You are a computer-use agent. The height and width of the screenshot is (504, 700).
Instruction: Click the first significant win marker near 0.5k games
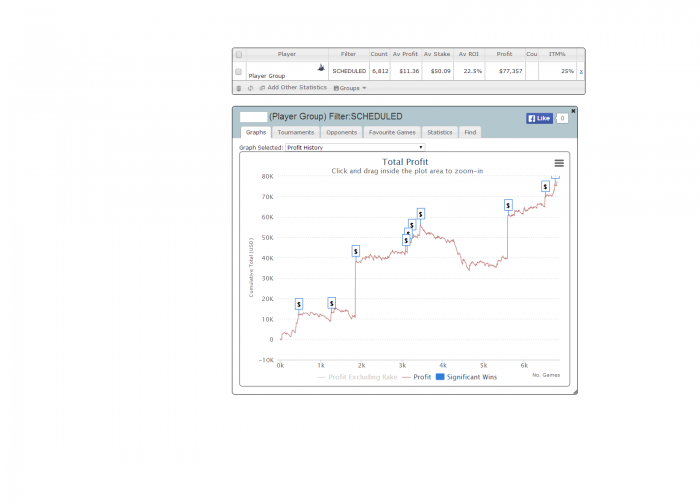pyautogui.click(x=299, y=304)
